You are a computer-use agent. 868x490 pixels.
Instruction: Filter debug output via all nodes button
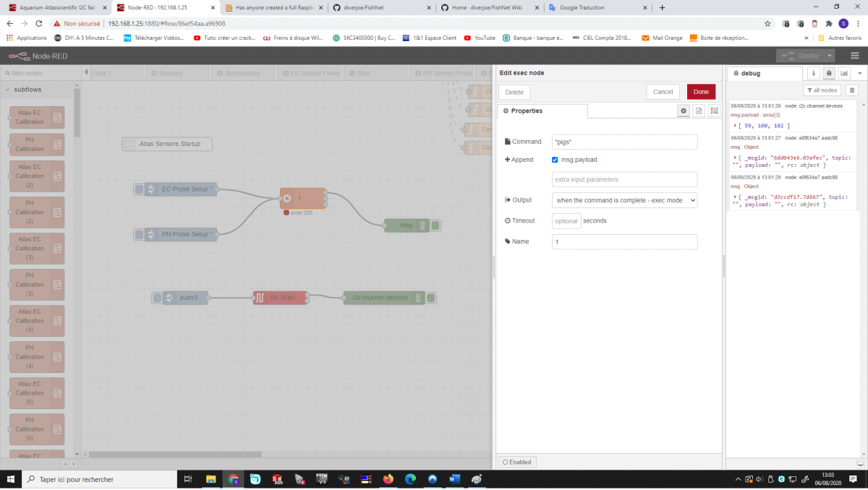[x=822, y=90]
